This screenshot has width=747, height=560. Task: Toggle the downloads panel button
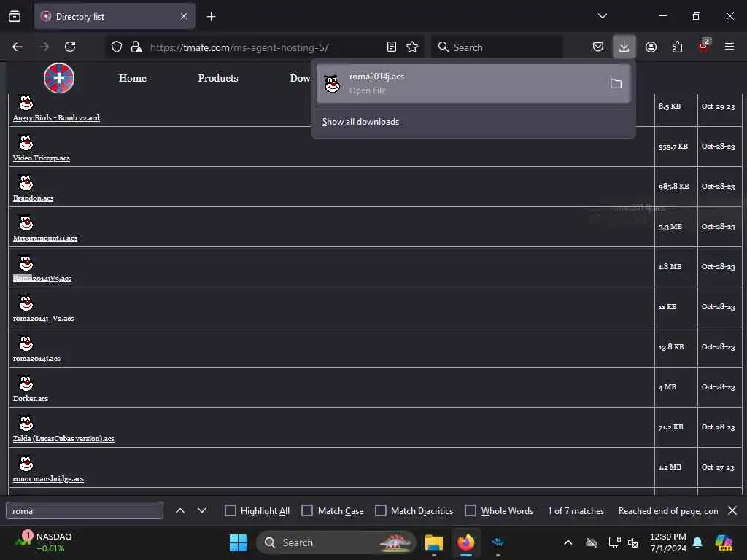[624, 47]
